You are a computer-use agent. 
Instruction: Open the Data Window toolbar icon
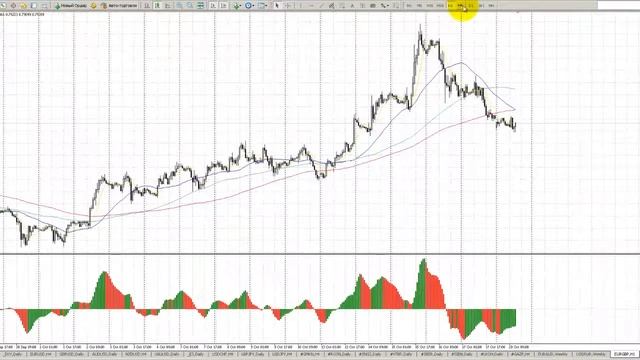coord(33,6)
